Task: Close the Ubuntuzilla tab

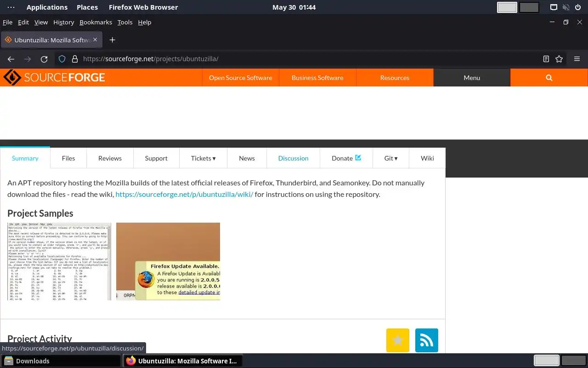Action: coord(95,40)
